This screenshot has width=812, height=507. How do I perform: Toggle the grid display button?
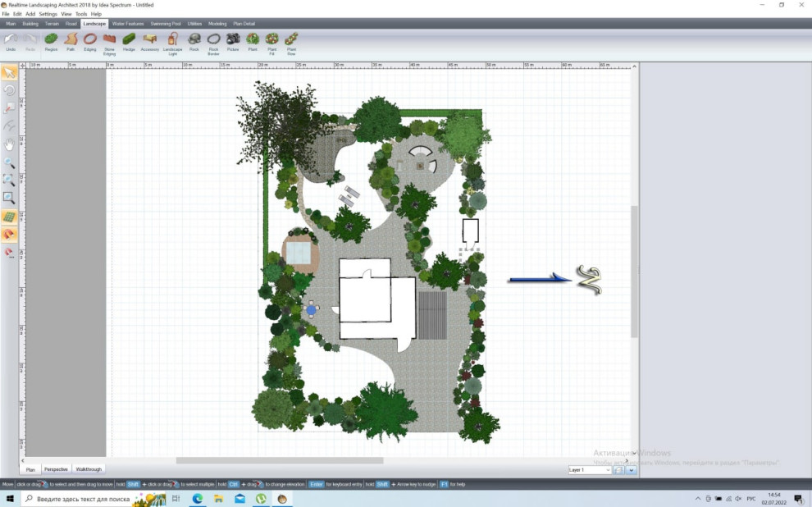click(x=9, y=217)
